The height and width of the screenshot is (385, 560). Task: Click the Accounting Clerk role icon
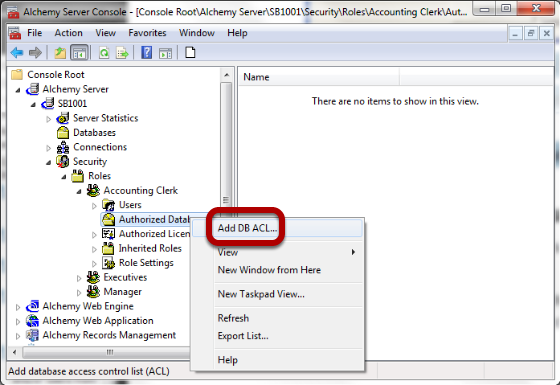coord(93,190)
